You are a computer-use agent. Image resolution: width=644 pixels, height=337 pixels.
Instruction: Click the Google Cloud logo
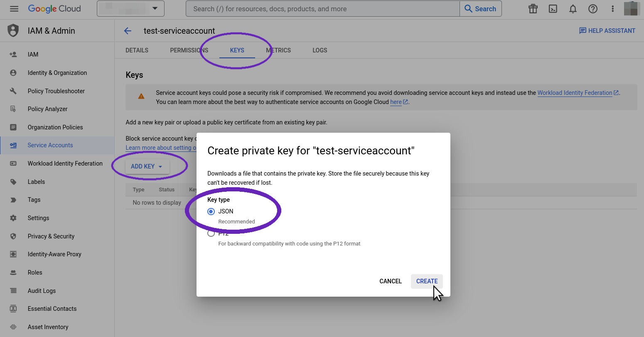coord(54,8)
